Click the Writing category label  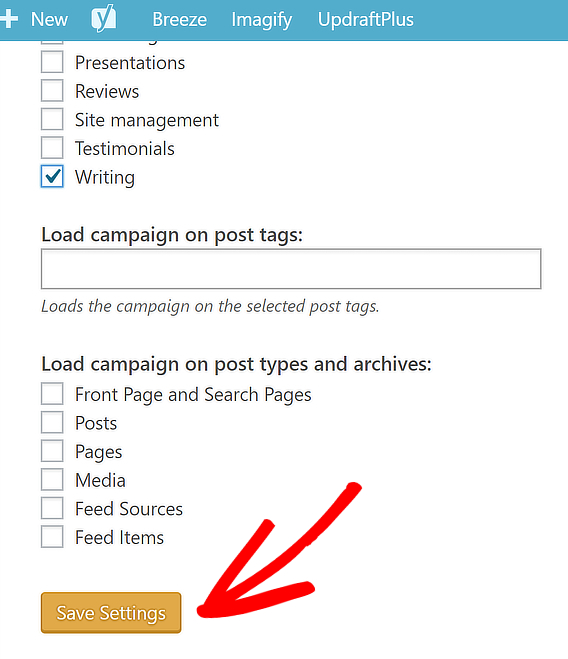coord(105,177)
